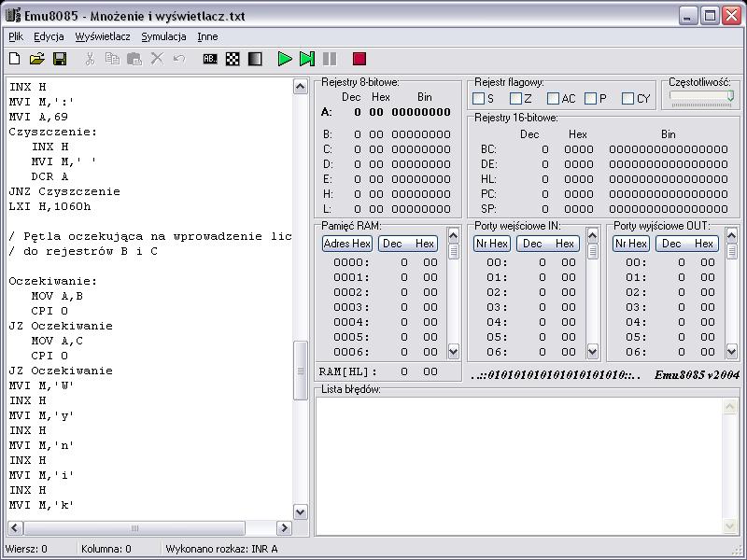The width and height of the screenshot is (747, 560).
Task: Save the program with the floppy disk icon
Action: tap(60, 59)
